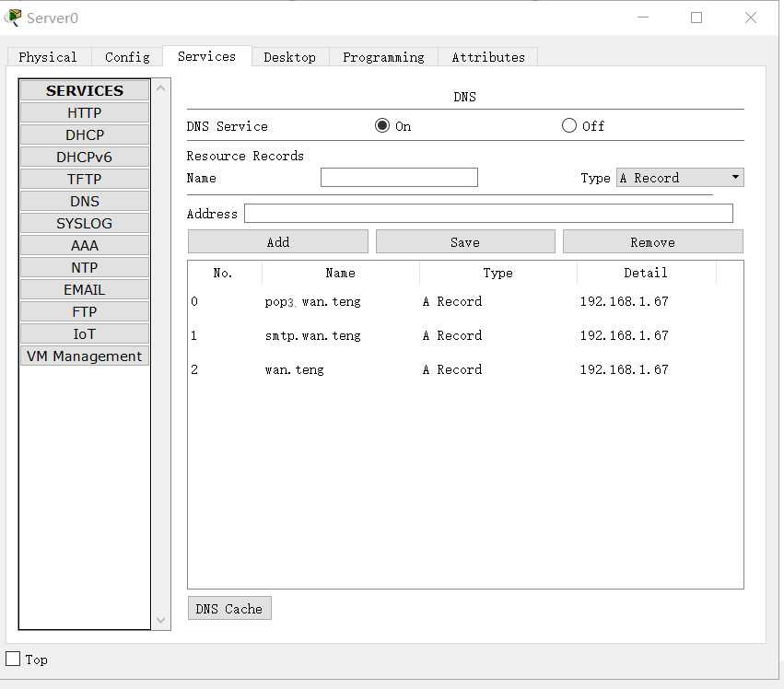Image resolution: width=784 pixels, height=689 pixels.
Task: Close the Server0 window
Action: (x=751, y=18)
